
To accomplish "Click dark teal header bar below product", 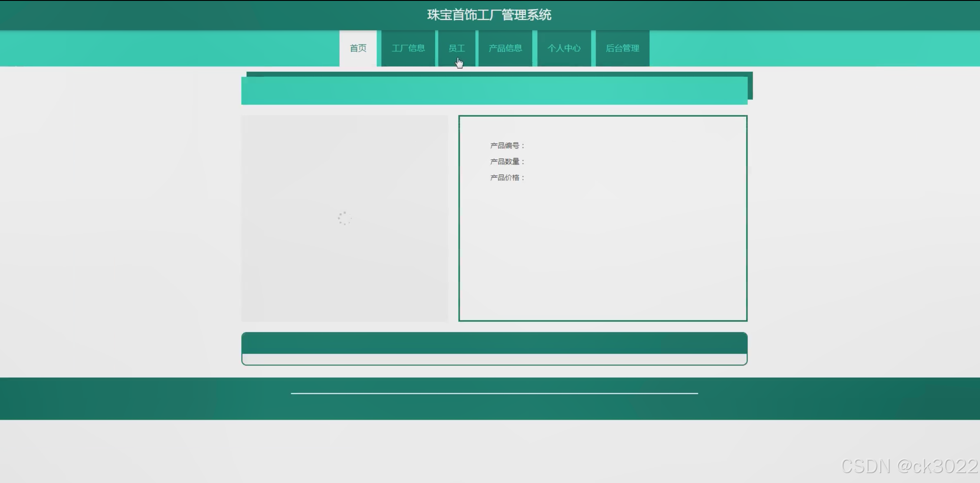I will point(494,343).
